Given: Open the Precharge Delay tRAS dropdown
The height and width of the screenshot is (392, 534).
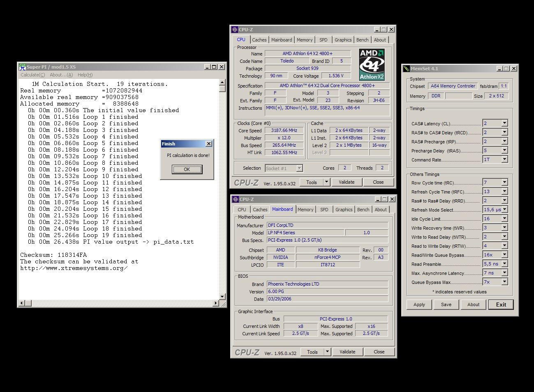Looking at the screenshot, I should pyautogui.click(x=504, y=150).
